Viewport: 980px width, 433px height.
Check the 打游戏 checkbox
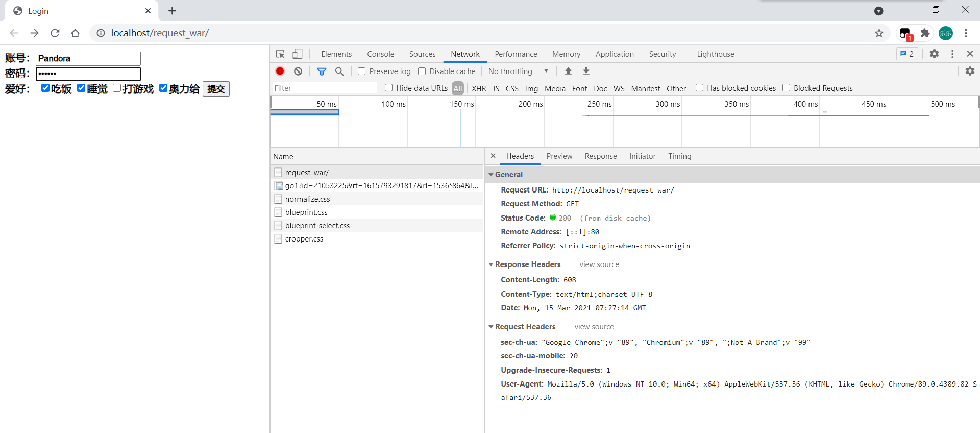117,88
